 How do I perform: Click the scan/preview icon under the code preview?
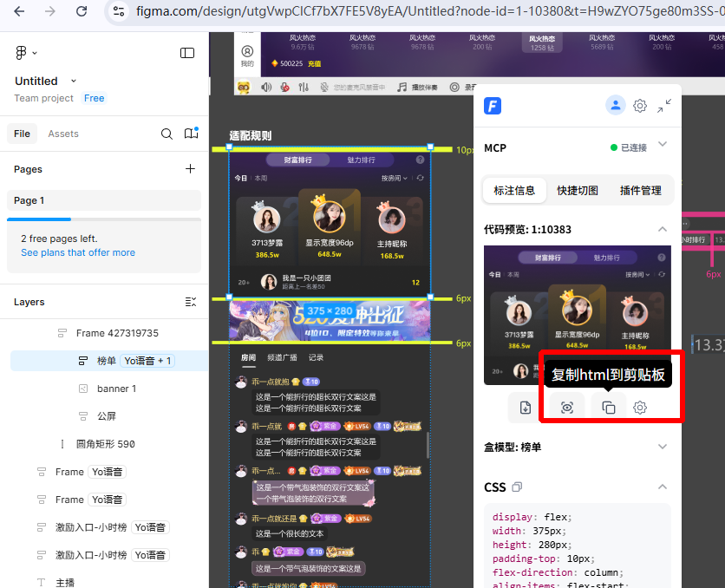click(x=567, y=408)
